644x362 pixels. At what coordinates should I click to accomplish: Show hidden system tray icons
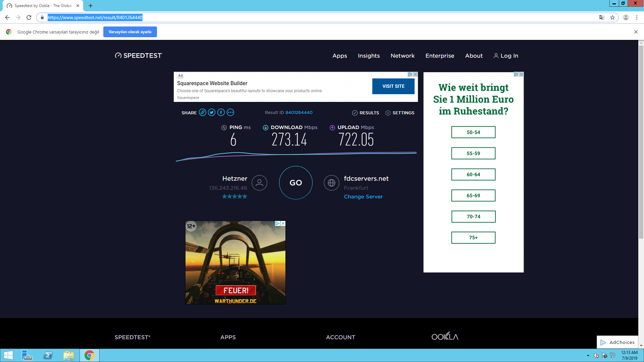click(x=588, y=355)
